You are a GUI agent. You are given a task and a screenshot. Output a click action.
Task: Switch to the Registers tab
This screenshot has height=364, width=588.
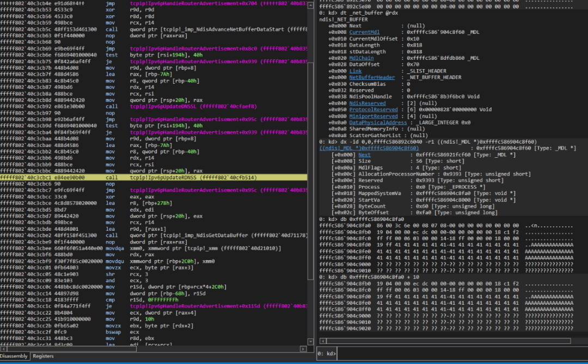[43, 356]
